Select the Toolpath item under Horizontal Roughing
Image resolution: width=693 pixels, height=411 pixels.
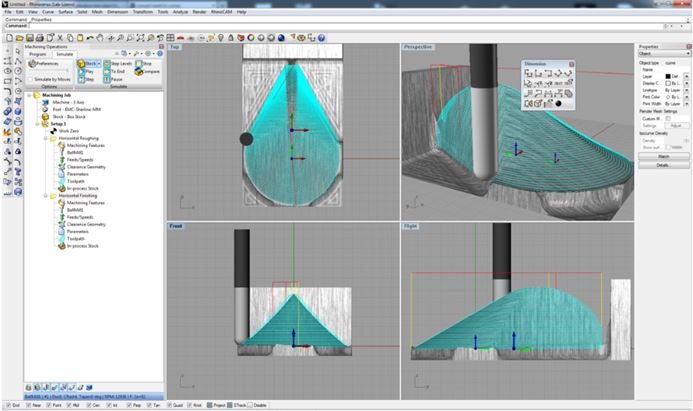(75, 179)
